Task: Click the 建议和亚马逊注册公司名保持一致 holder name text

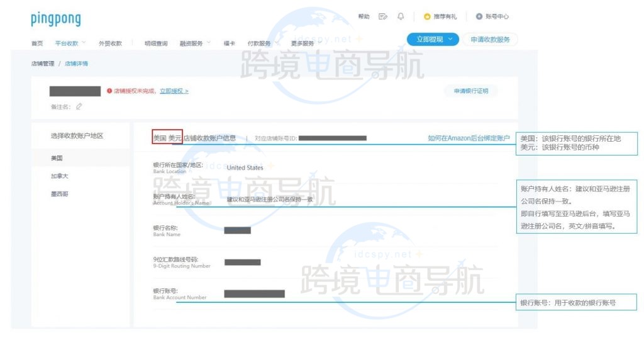Action: click(x=270, y=200)
